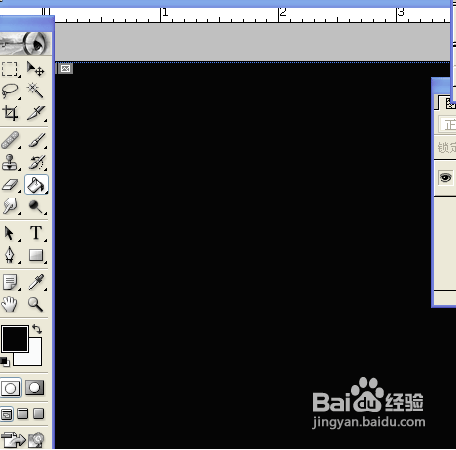
Task: Select the Paint Bucket tool
Action: (36, 184)
